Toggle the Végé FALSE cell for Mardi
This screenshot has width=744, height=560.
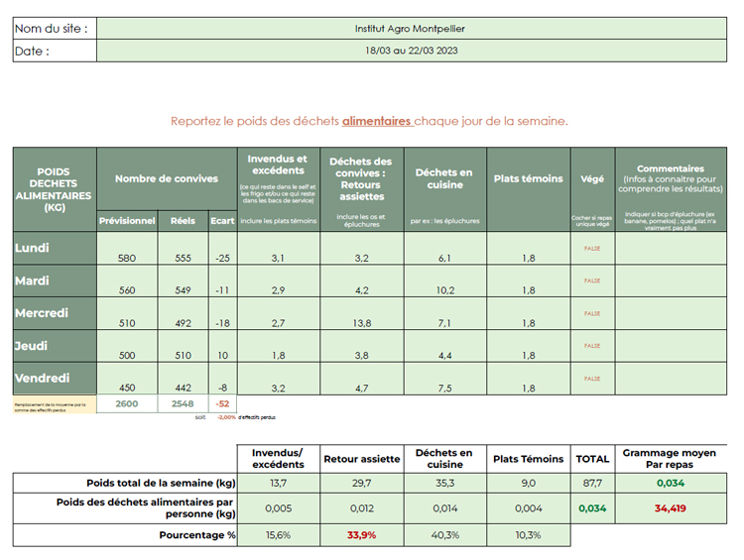(592, 280)
